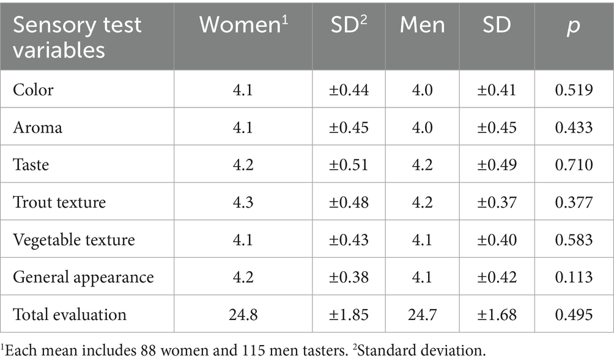The height and width of the screenshot is (364, 614).
Task: Select the 0.710 p-value for Taste
Action: coord(573,165)
